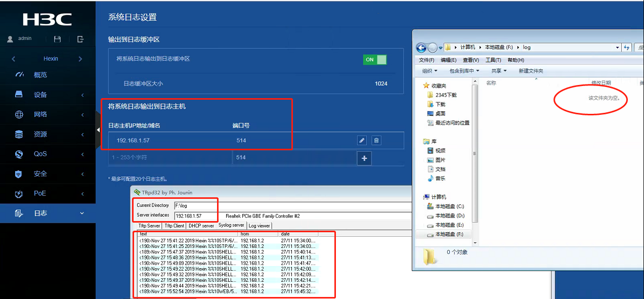The height and width of the screenshot is (299, 644).
Task: Click the Explorer forward arrow button
Action: click(x=432, y=48)
